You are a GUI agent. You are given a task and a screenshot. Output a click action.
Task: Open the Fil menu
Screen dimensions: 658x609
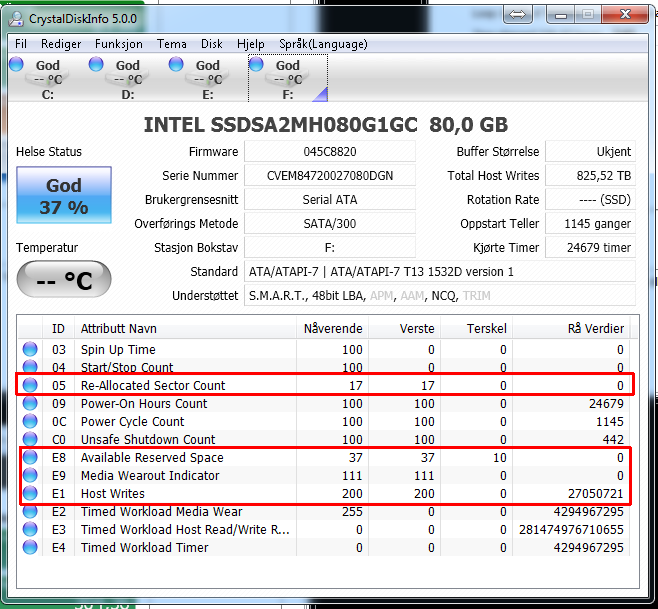point(21,44)
